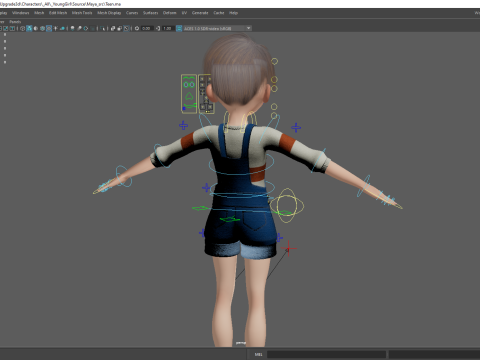Click the Smooth Shade All icon
Image resolution: width=480 pixels, height=360 pixels.
click(36, 28)
